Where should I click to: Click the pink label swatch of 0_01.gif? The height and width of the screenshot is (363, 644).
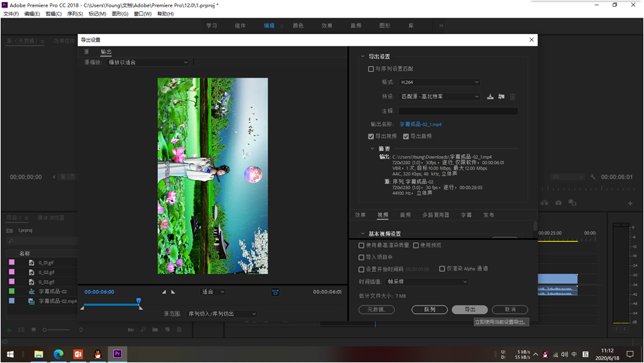click(11, 263)
